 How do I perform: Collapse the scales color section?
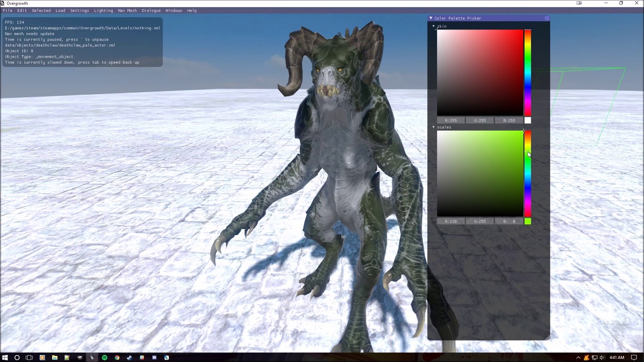(x=434, y=127)
